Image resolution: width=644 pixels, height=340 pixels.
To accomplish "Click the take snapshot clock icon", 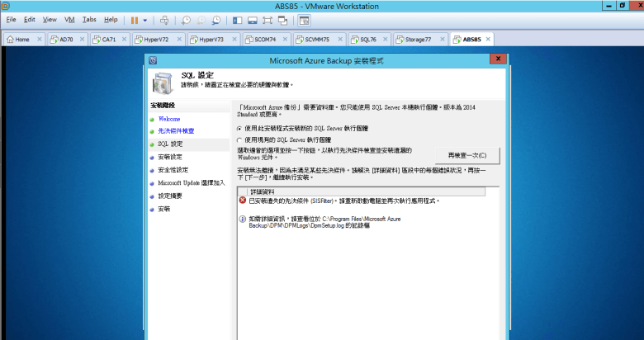I will [x=187, y=19].
